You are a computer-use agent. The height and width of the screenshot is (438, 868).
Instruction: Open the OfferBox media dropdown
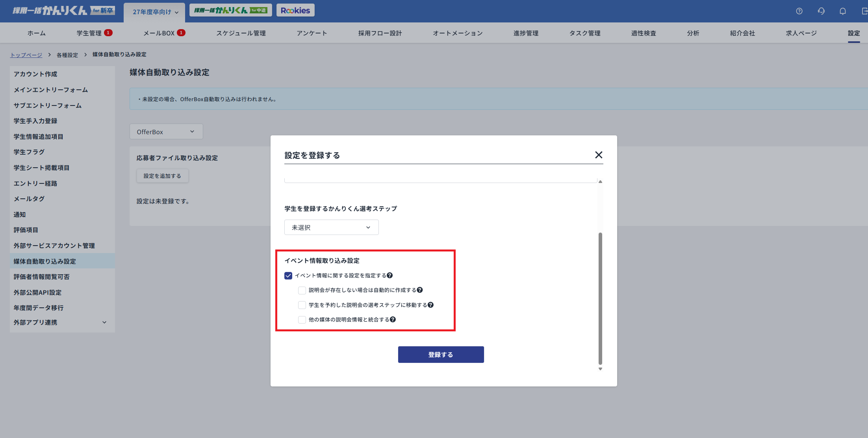tap(166, 131)
